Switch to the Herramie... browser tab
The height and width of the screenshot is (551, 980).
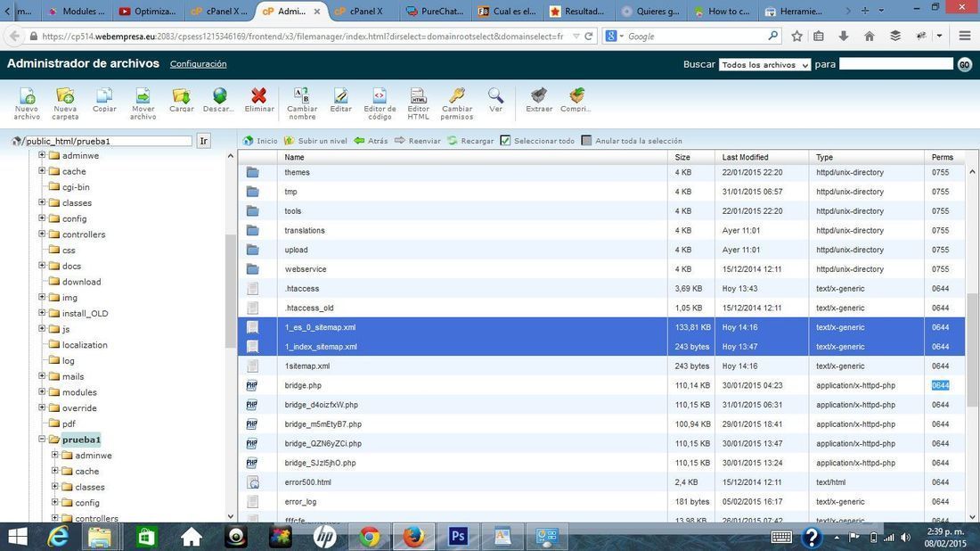[794, 11]
